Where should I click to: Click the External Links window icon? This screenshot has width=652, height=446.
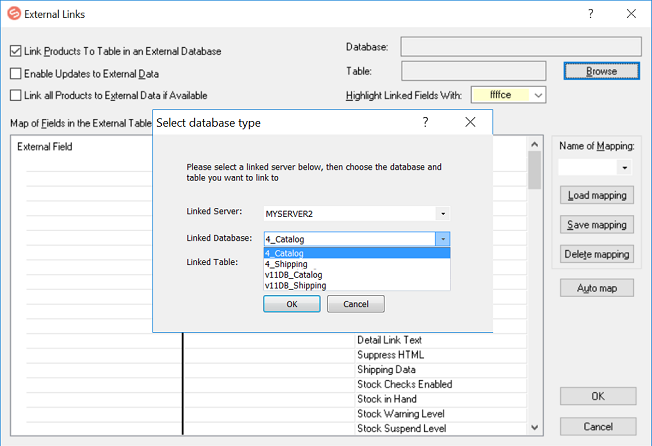click(15, 14)
